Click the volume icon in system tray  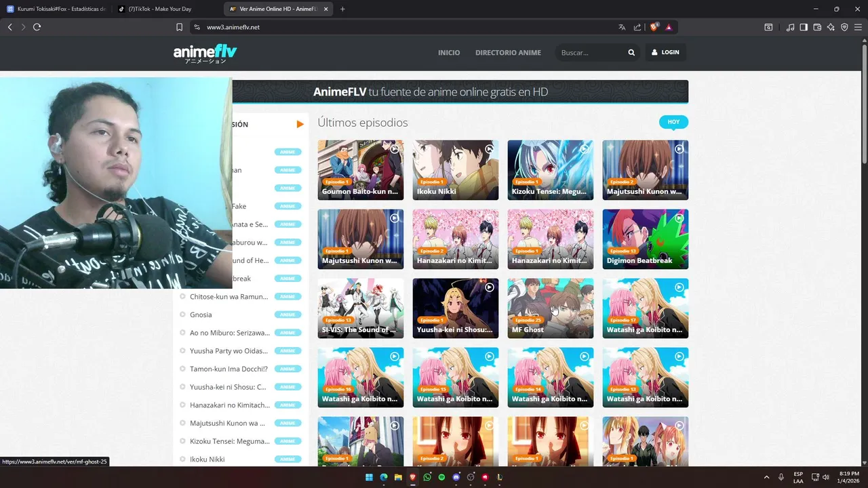[x=826, y=477]
